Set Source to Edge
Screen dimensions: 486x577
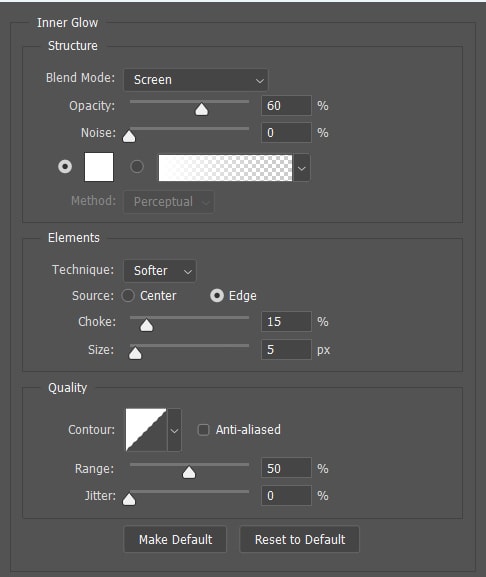pyautogui.click(x=217, y=295)
